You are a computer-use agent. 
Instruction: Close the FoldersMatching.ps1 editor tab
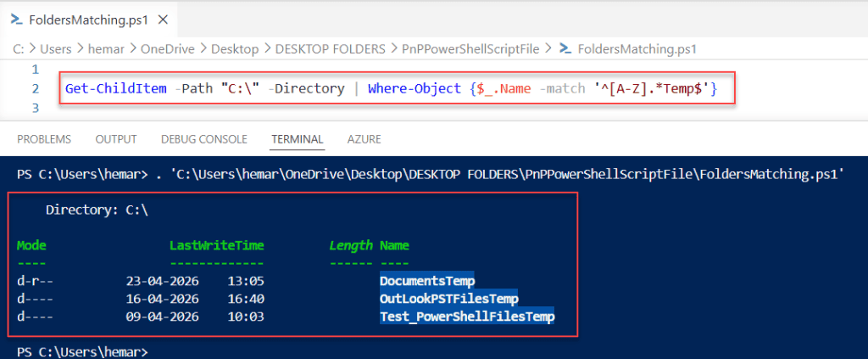coord(163,20)
